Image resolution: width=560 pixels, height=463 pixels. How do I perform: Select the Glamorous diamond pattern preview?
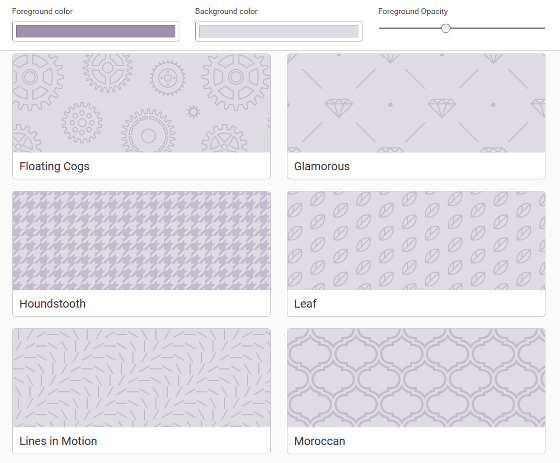tap(416, 103)
